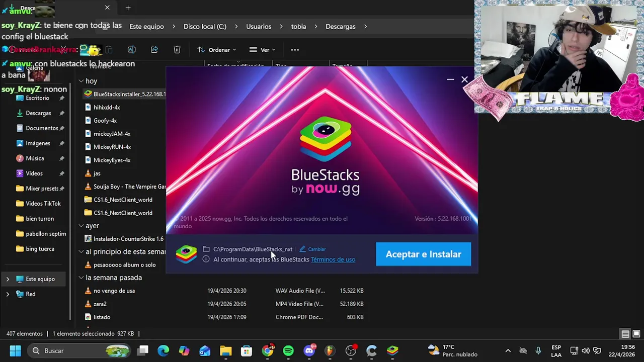Open Discord from the taskbar
The image size is (644, 362).
point(309,350)
